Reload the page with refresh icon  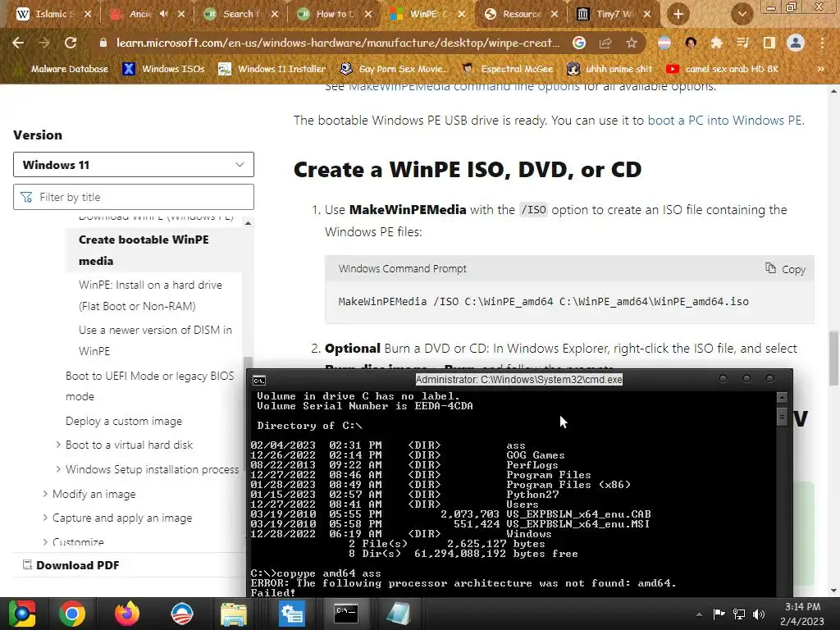coord(71,43)
